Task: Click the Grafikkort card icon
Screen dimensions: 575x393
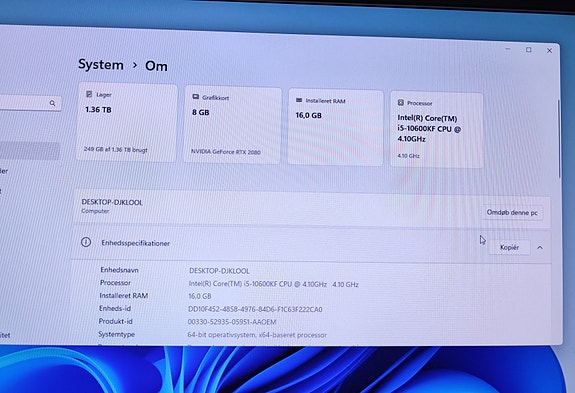Action: tap(195, 97)
